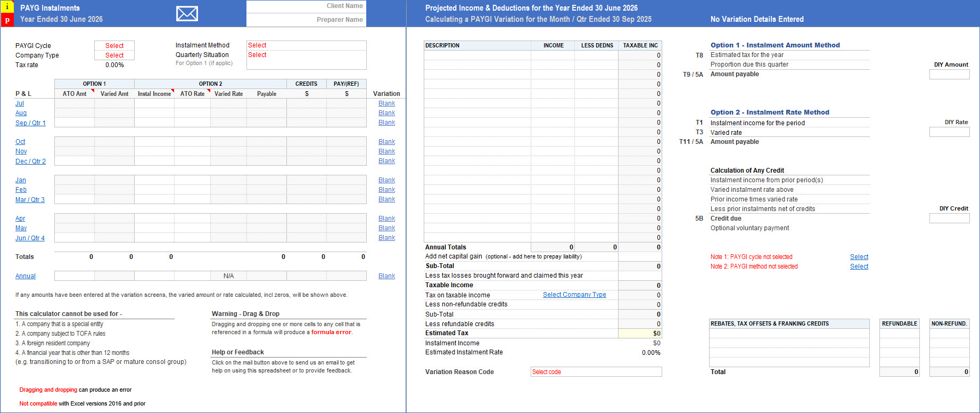Click the yellow Estimated Tax cell

point(640,334)
